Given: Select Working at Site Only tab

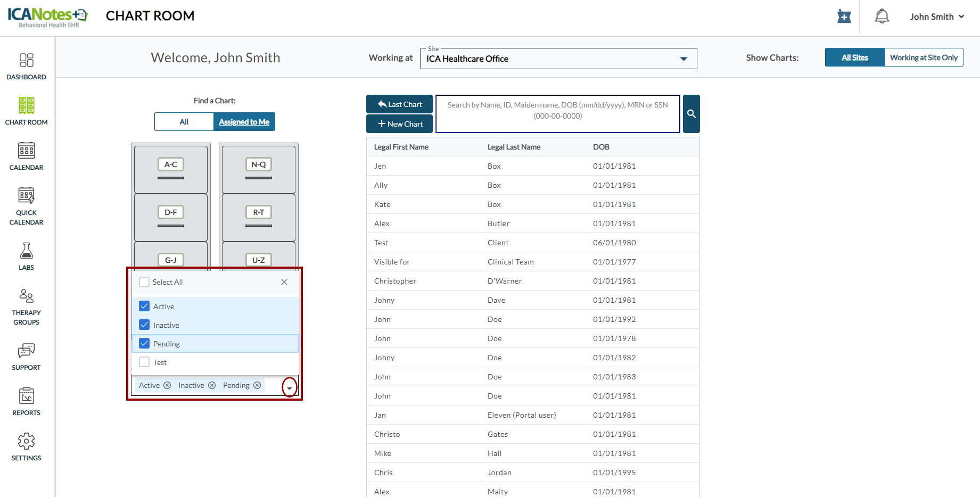Looking at the screenshot, I should [x=923, y=57].
